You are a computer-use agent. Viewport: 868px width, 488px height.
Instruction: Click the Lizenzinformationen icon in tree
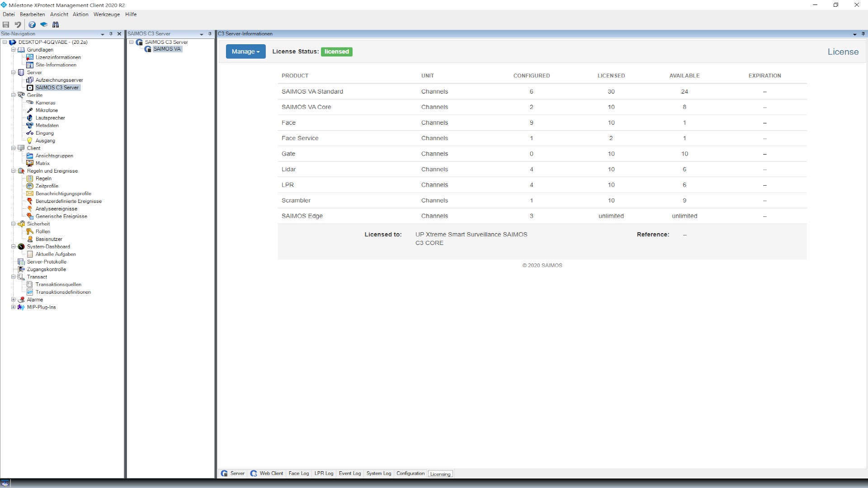pos(30,57)
